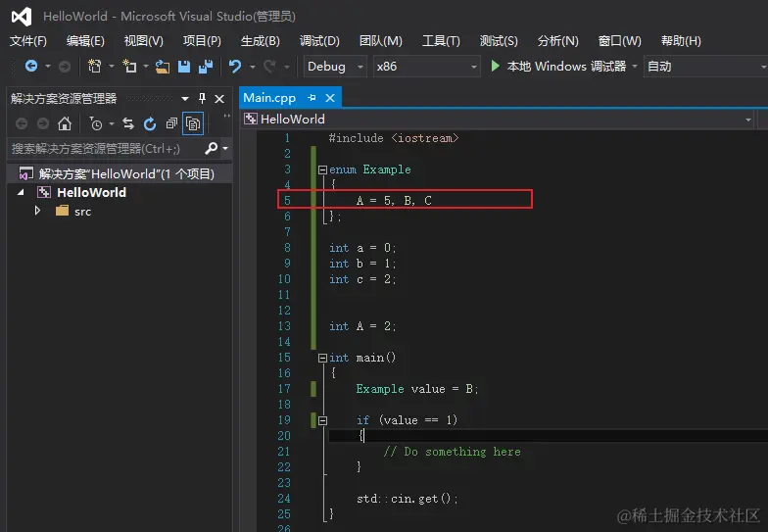Click the Save All icon
The image size is (768, 532).
point(206,67)
